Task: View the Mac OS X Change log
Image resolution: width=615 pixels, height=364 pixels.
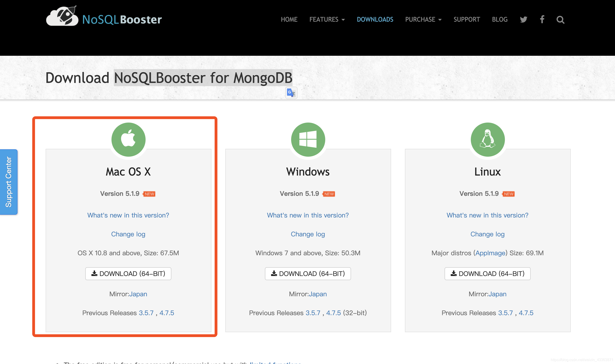Action: click(x=128, y=234)
